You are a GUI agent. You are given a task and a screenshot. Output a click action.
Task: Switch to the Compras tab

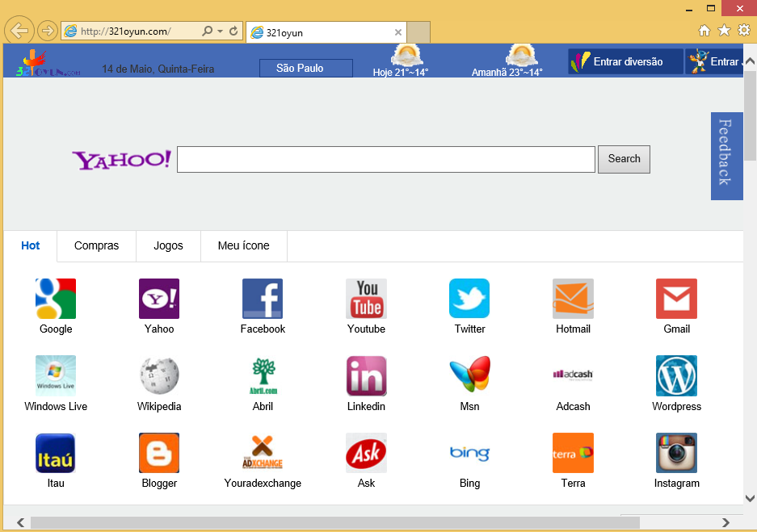[x=96, y=246]
